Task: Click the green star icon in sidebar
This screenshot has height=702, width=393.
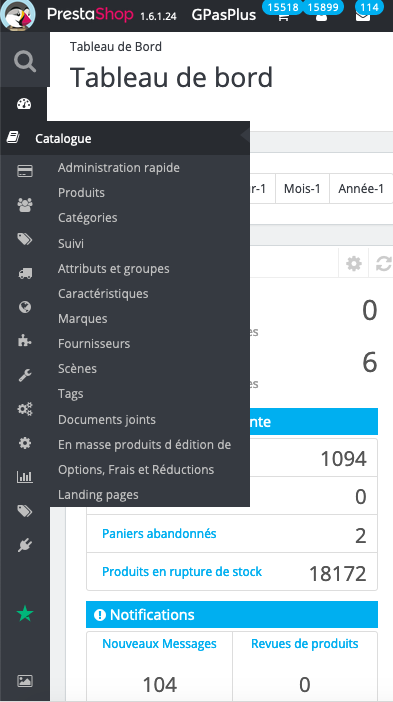Action: (25, 613)
